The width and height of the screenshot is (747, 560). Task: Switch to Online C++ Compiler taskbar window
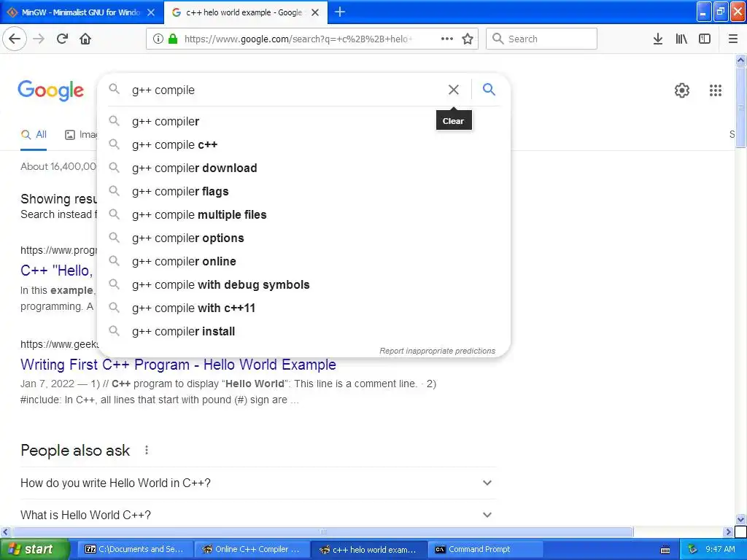click(x=252, y=549)
